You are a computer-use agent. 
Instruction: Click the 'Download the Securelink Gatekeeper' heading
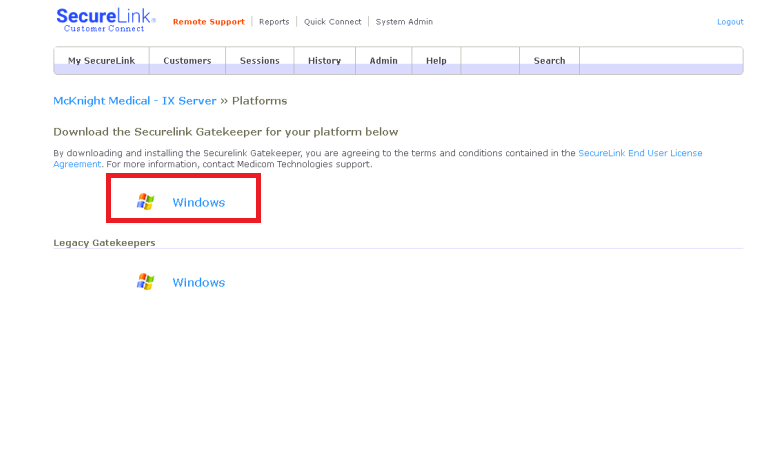[226, 132]
